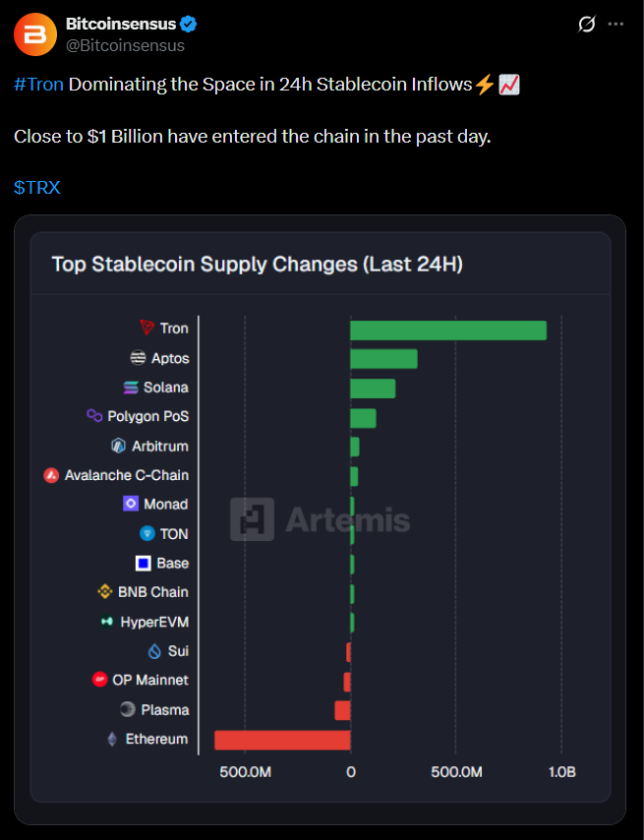Click the BNB Chain logo icon

[x=105, y=592]
